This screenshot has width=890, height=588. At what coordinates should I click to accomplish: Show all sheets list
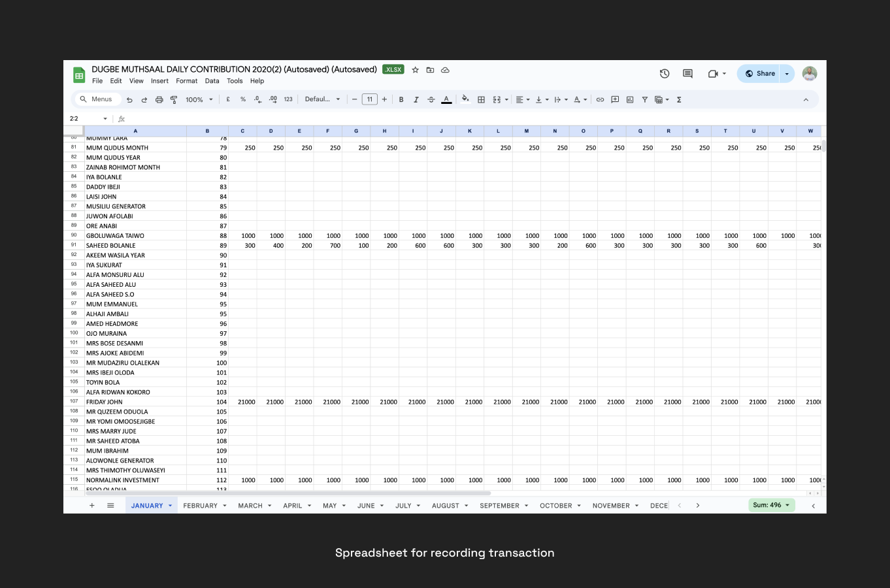click(x=110, y=505)
